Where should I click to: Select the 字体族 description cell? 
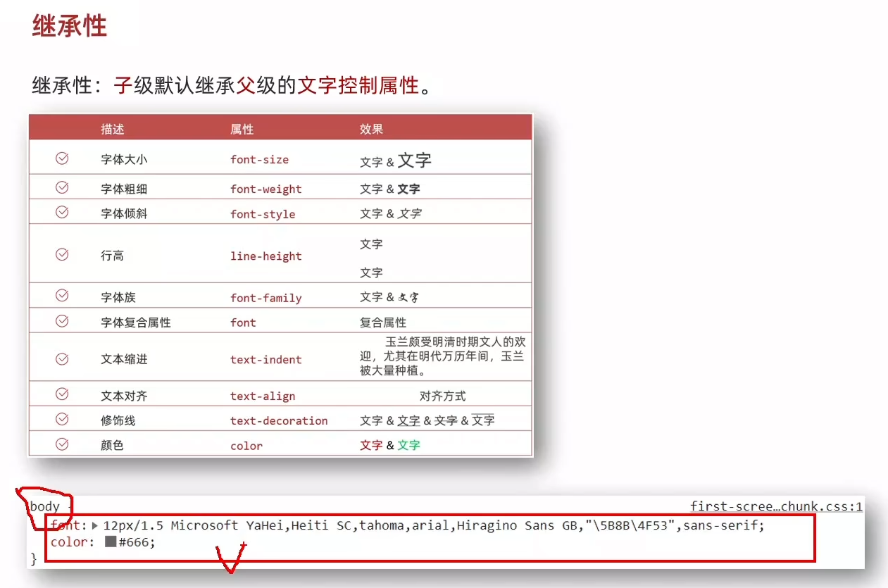pyautogui.click(x=118, y=297)
